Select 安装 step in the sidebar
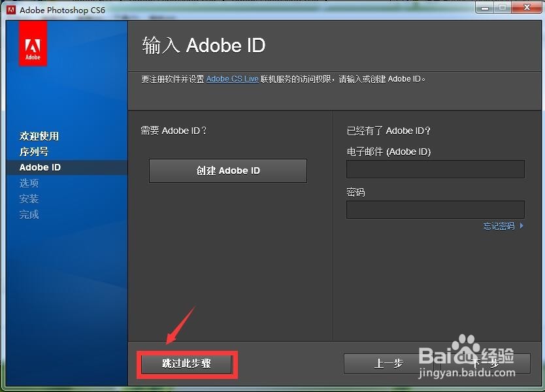545x392 pixels. click(x=29, y=199)
